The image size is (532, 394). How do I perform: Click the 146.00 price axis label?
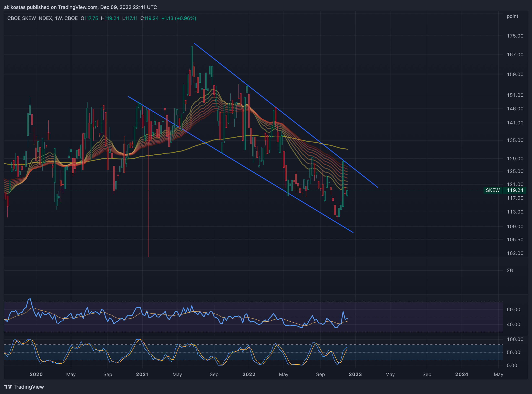515,108
